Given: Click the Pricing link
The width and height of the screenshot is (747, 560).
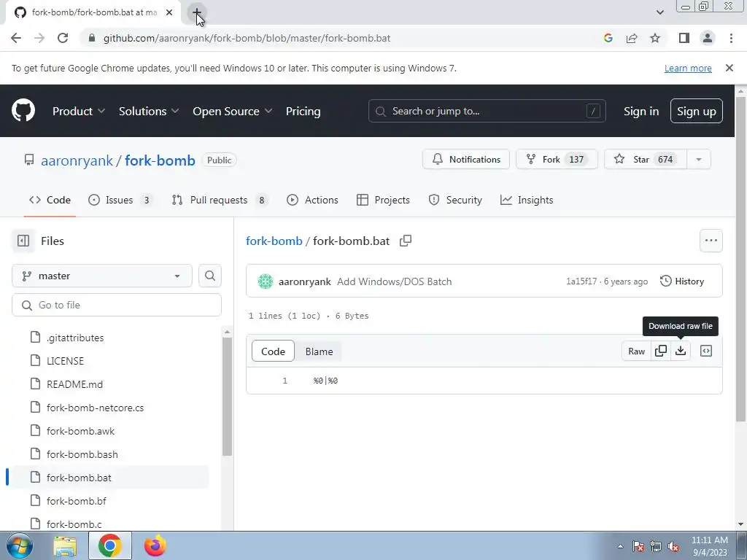Looking at the screenshot, I should pyautogui.click(x=303, y=111).
